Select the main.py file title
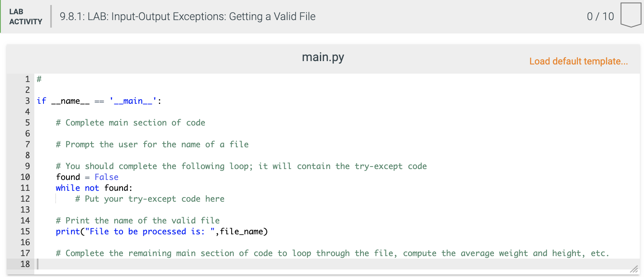Screen dimensions: 644x277 [323, 57]
